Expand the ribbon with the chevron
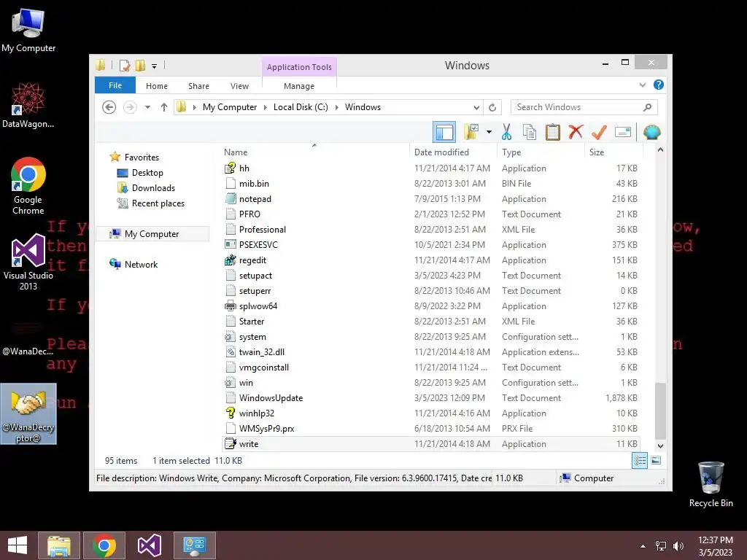 click(642, 85)
